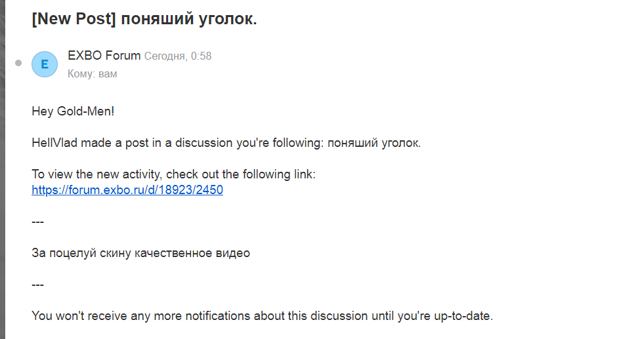Viewport: 644px width, 339px height.
Task: Click the word "вам" in the recipient field
Action: point(108,74)
